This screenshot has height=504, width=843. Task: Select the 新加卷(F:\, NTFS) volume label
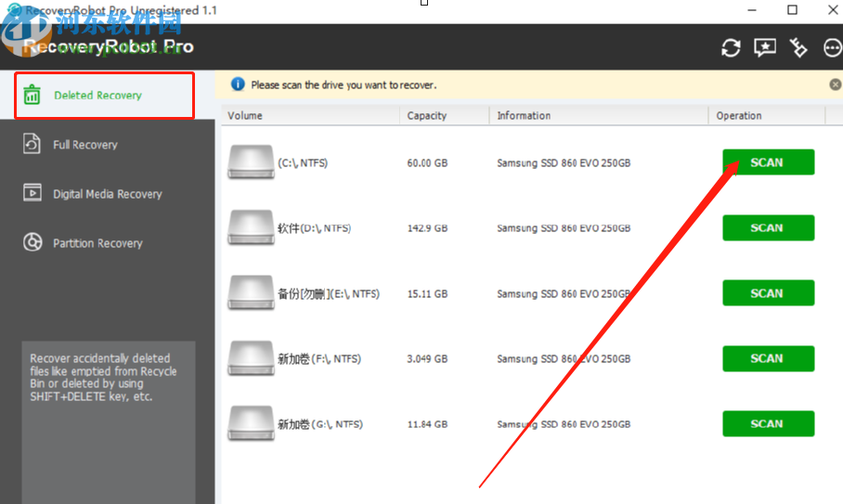pos(319,359)
